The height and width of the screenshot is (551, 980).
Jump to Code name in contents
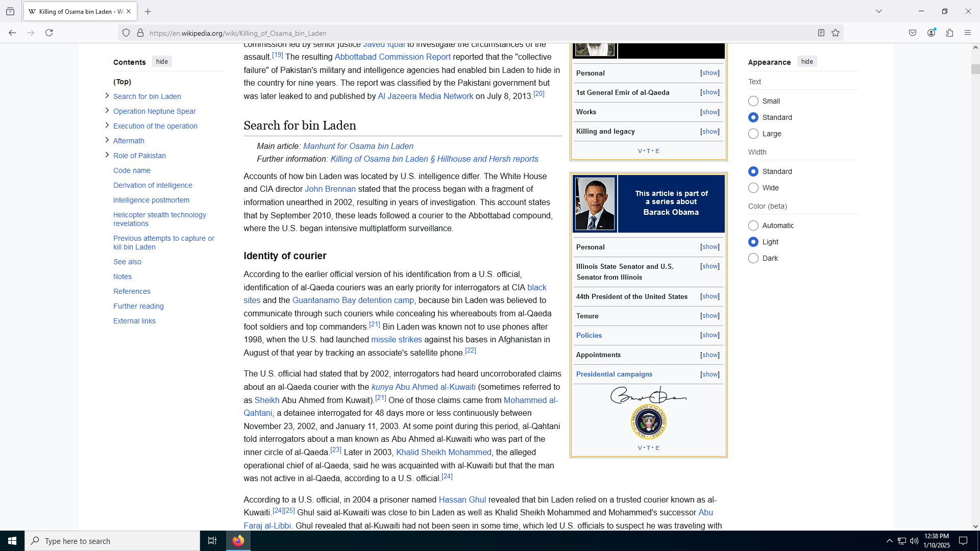coord(132,170)
